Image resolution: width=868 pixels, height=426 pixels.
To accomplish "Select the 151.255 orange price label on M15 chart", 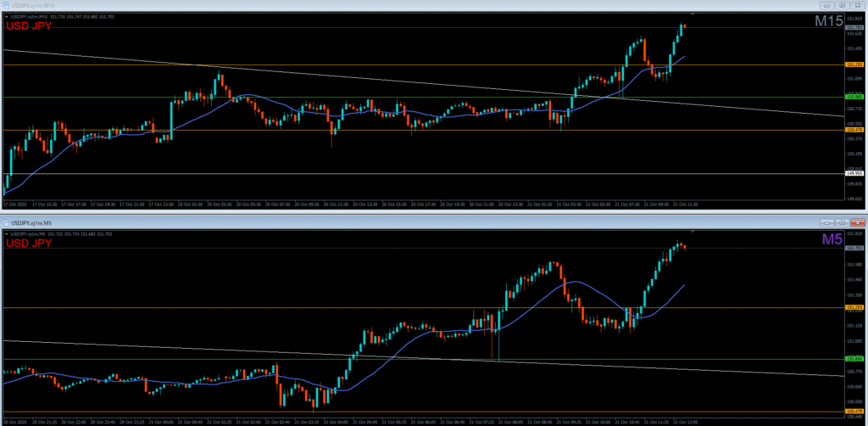I will tap(854, 64).
